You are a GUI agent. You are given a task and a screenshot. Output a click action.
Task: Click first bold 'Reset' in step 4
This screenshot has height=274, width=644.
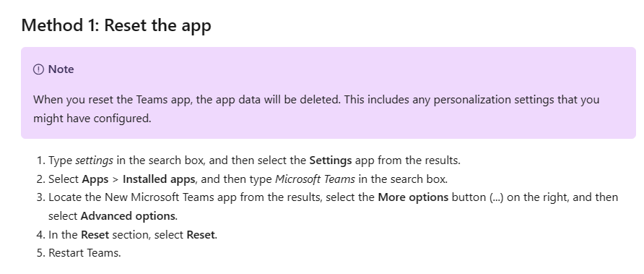coord(95,235)
